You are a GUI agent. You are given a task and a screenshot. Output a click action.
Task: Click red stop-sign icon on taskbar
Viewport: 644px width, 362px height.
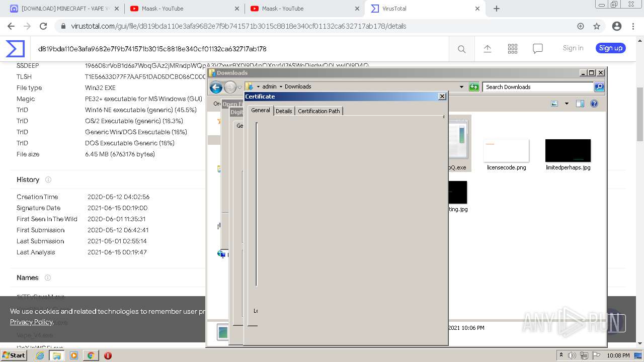pos(108,355)
